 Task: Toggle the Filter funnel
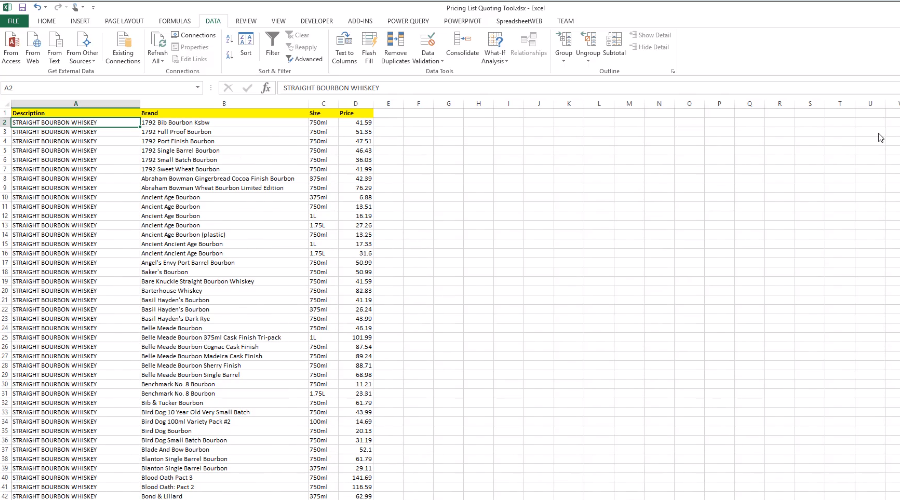272,45
